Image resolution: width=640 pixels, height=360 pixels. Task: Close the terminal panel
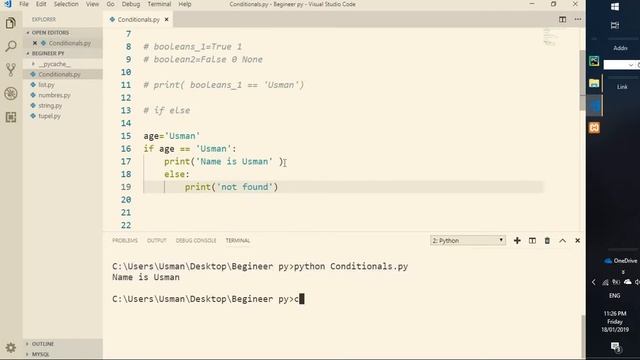point(578,240)
